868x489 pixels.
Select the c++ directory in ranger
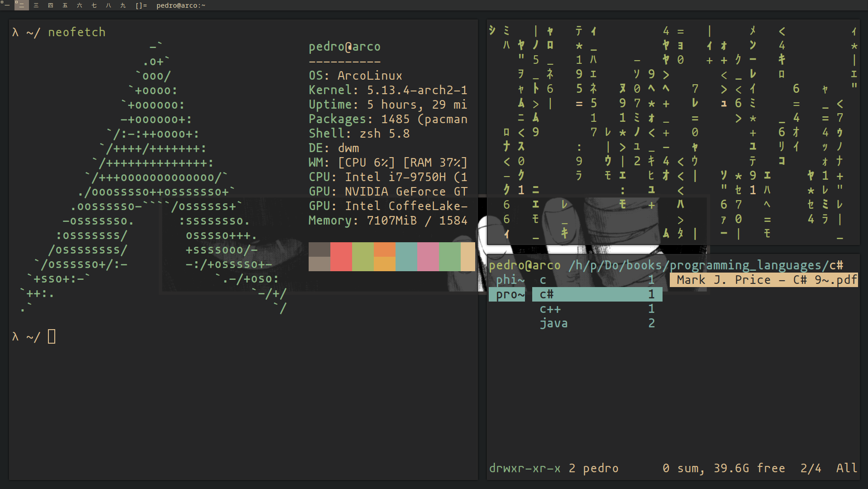[x=597, y=309]
